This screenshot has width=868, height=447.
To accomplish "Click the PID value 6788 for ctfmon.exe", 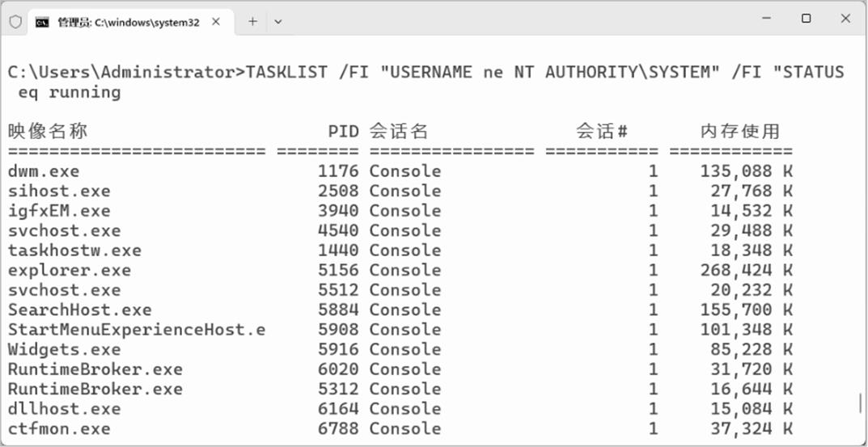I will tap(338, 428).
